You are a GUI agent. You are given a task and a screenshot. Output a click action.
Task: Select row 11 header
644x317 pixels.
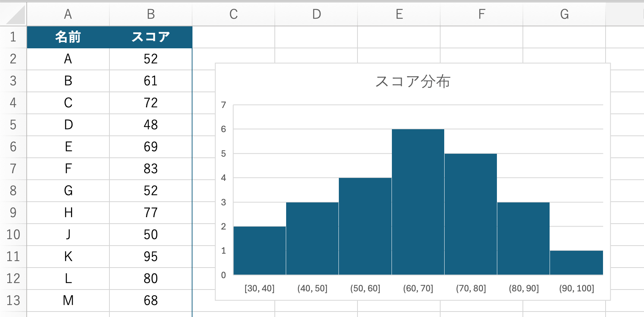[13, 257]
